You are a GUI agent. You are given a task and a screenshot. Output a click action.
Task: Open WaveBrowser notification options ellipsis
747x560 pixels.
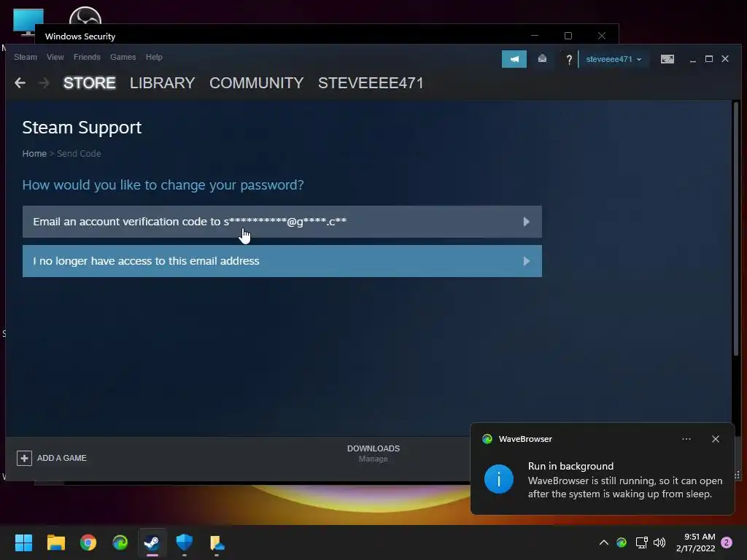[x=686, y=439]
